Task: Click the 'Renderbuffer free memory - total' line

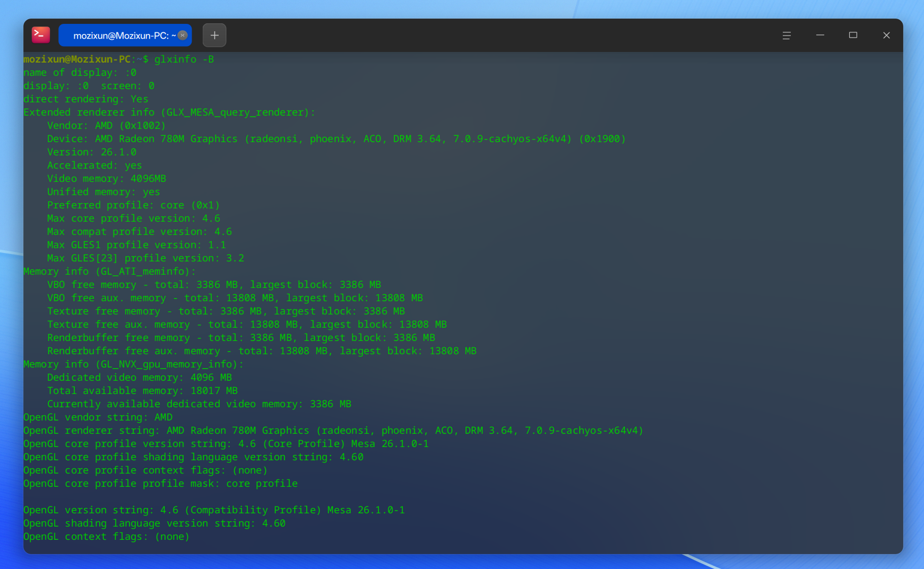Action: point(241,338)
